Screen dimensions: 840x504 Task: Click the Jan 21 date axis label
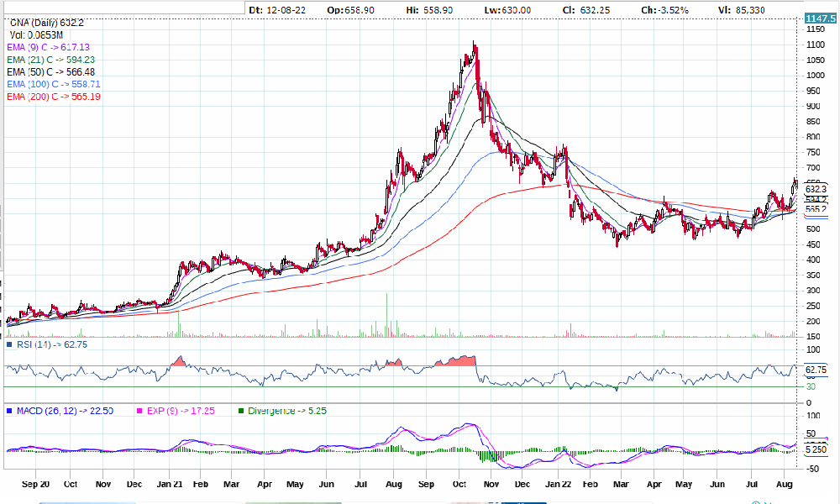170,484
